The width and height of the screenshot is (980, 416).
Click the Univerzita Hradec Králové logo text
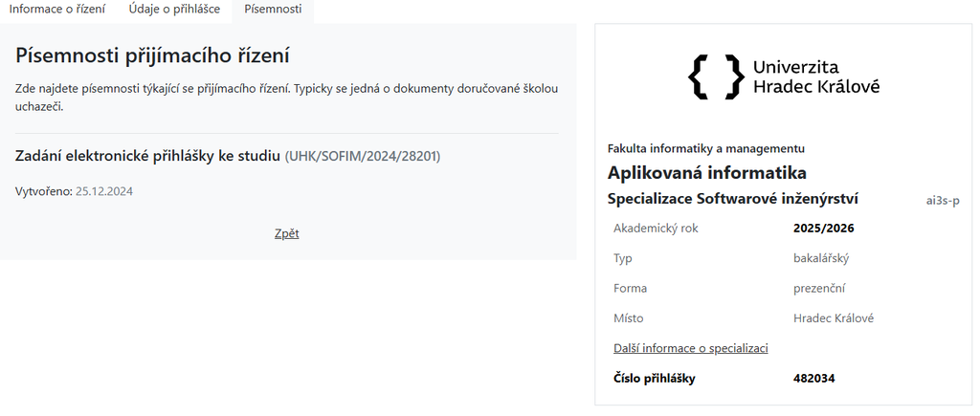(816, 77)
